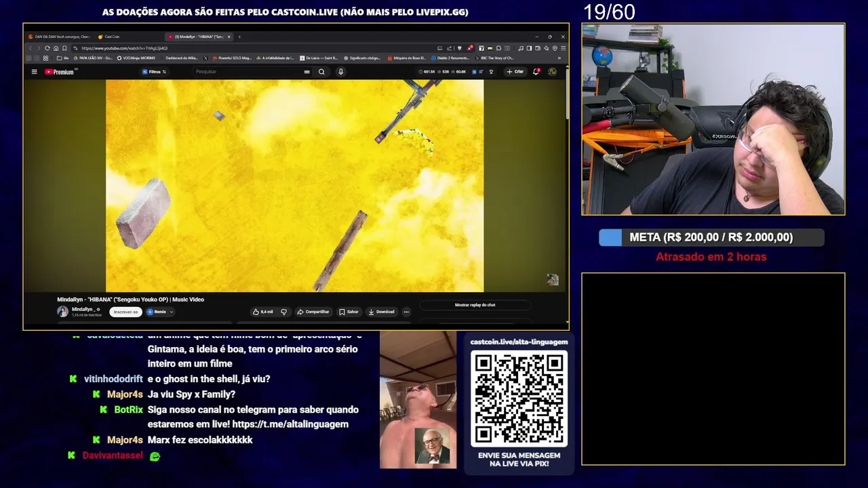Screen dimensions: 868x488
Task: Open Brave Rewards triangle icon
Action: pyautogui.click(x=469, y=48)
